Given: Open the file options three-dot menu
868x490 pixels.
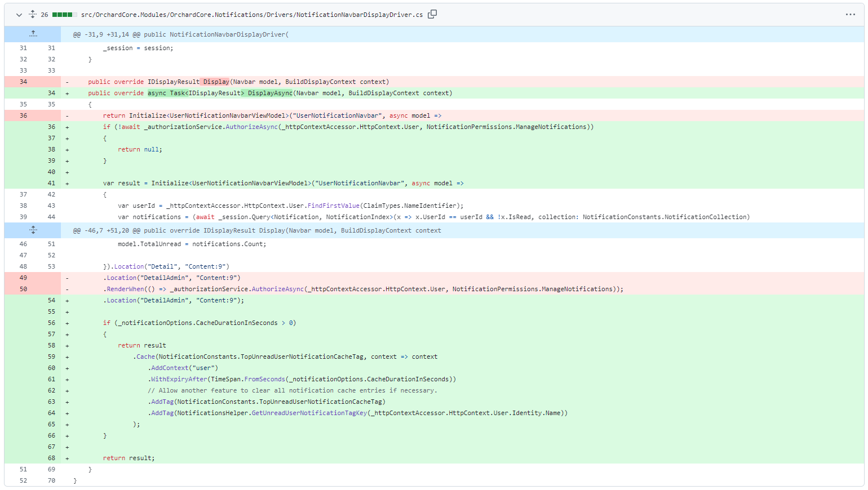Looking at the screenshot, I should [x=851, y=15].
